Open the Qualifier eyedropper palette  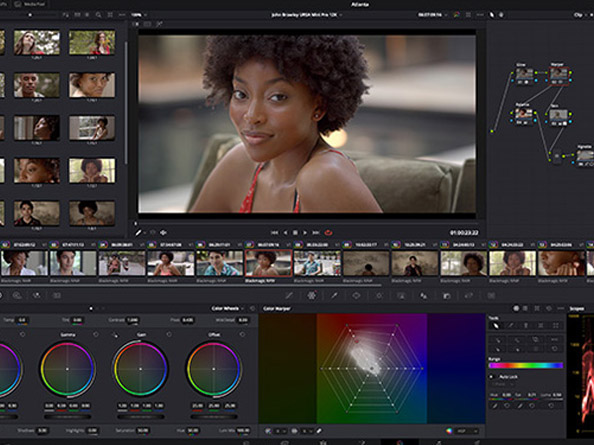coord(334,295)
